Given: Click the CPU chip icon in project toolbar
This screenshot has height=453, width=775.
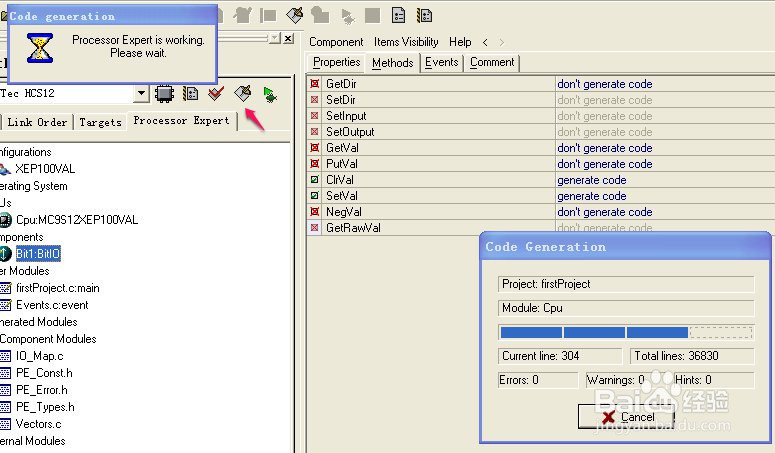Looking at the screenshot, I should pos(164,93).
